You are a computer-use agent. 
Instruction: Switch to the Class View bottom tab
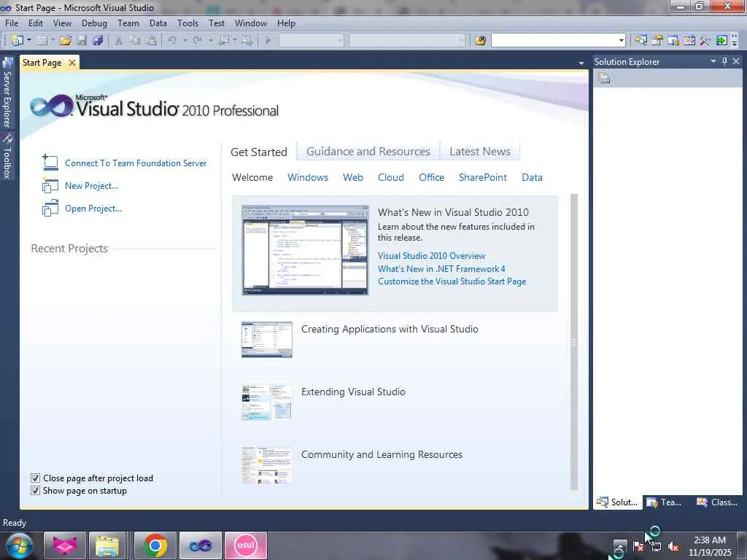click(x=717, y=502)
